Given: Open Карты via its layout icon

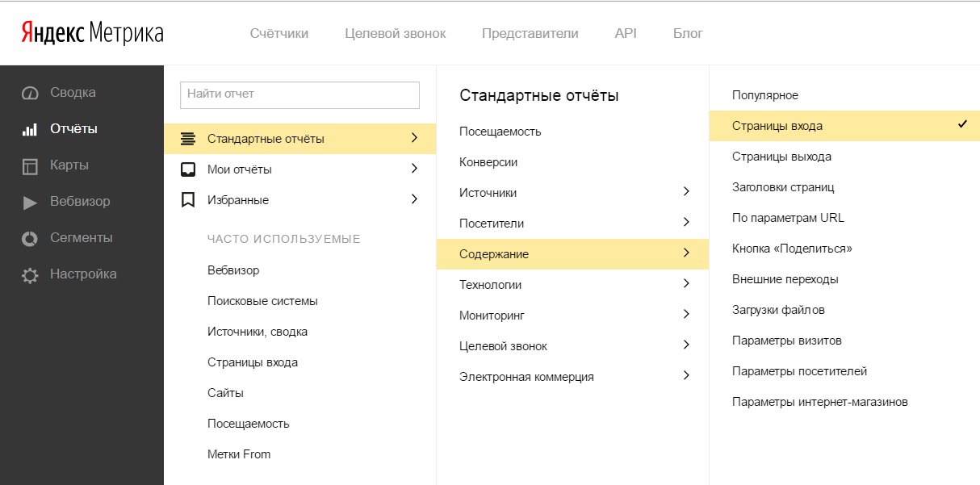Looking at the screenshot, I should click(x=30, y=166).
